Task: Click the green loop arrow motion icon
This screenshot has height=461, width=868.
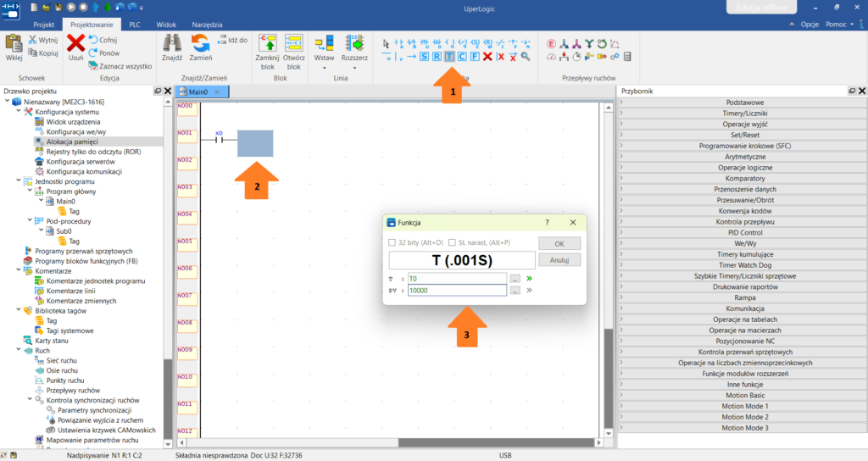Action: (602, 44)
